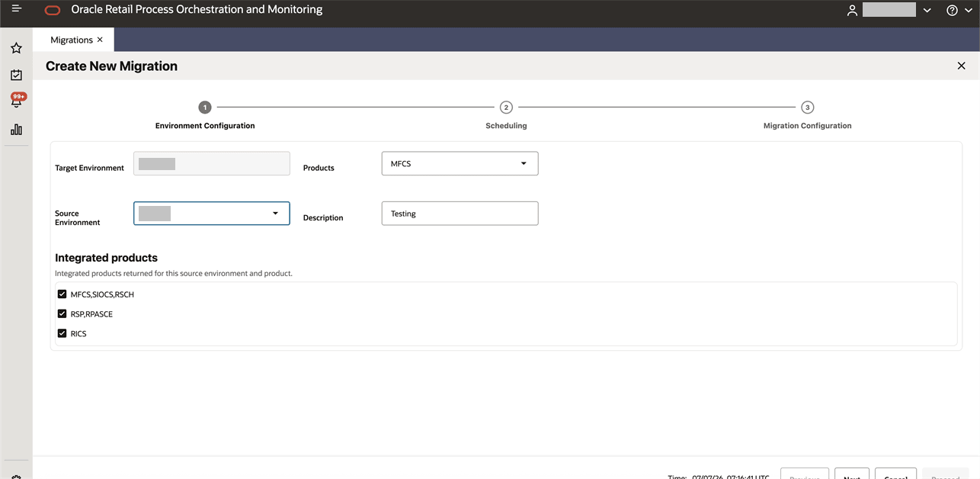This screenshot has height=479, width=980.
Task: Click the Create New Migration title
Action: (111, 66)
